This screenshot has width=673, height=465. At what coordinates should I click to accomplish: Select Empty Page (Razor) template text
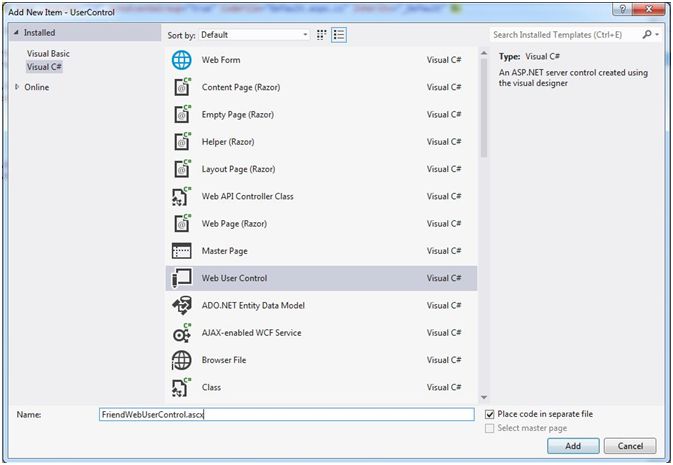click(x=237, y=115)
